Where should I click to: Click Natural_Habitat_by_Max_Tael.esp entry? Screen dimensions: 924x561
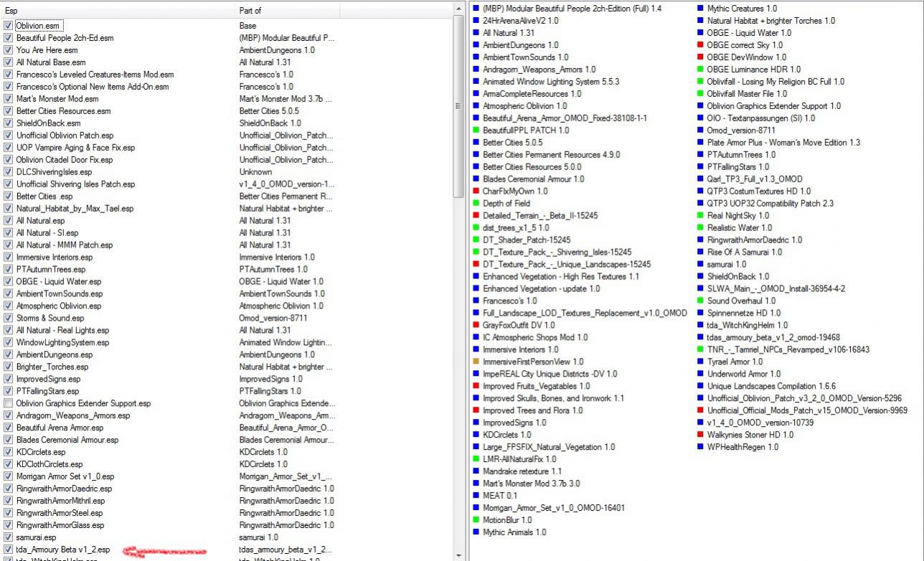pos(75,209)
